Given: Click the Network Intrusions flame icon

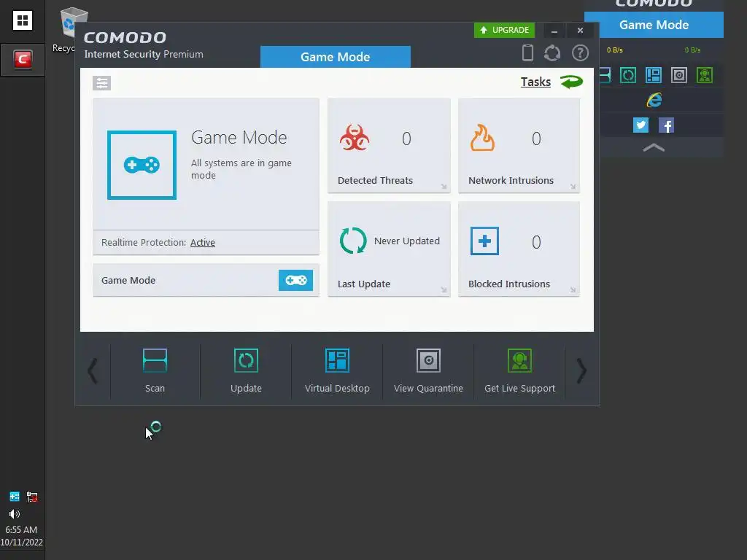Looking at the screenshot, I should [x=483, y=138].
